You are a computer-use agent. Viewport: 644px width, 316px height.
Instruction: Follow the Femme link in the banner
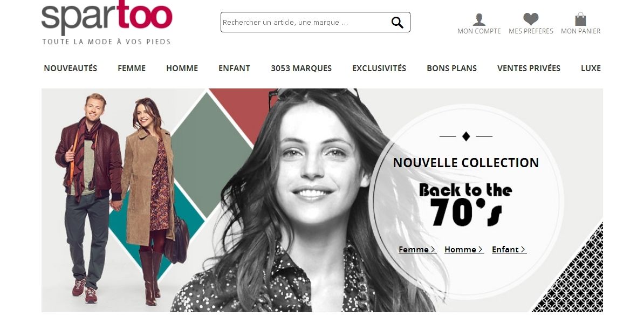pos(417,250)
